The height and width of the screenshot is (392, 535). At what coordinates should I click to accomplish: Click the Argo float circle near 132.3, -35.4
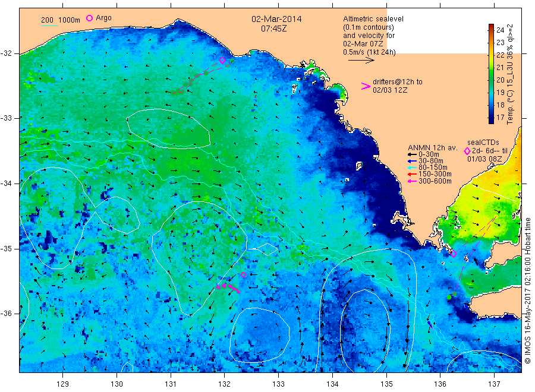243,275
